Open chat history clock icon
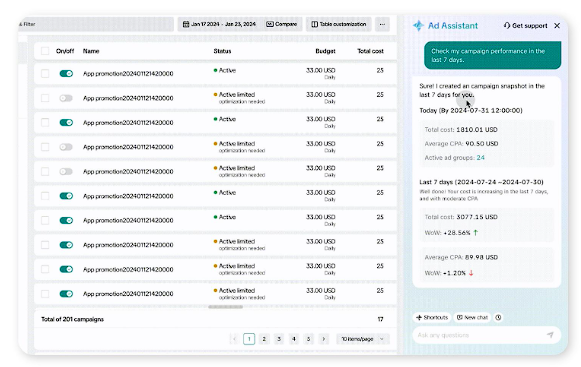 [x=498, y=317]
